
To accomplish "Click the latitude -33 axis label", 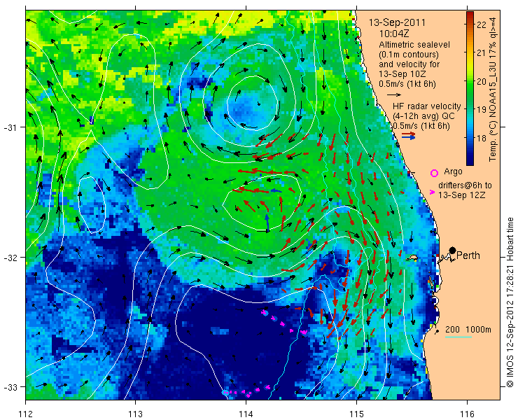I will click(10, 386).
